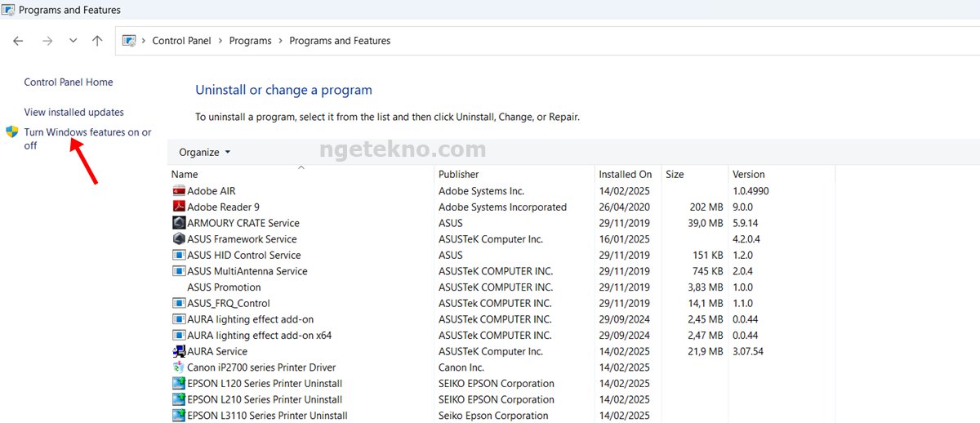The height and width of the screenshot is (423, 980).
Task: Open View installed updates link
Action: (x=73, y=112)
